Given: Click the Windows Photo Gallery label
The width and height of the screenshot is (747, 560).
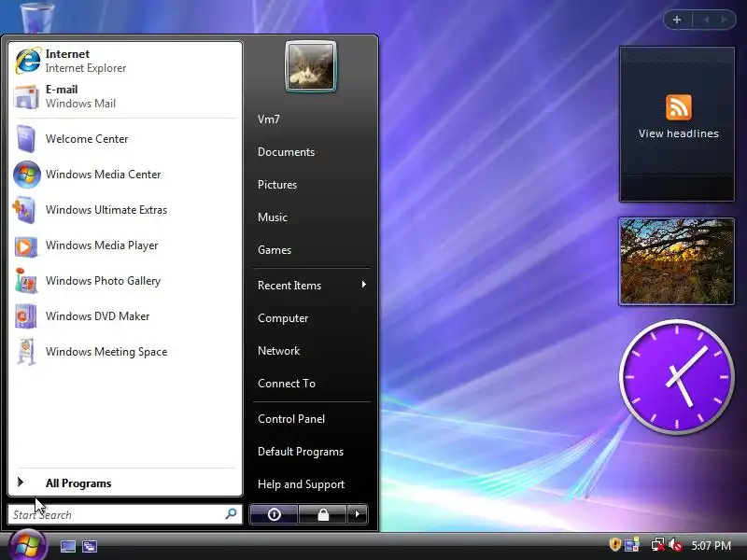Looking at the screenshot, I should click(x=103, y=281).
